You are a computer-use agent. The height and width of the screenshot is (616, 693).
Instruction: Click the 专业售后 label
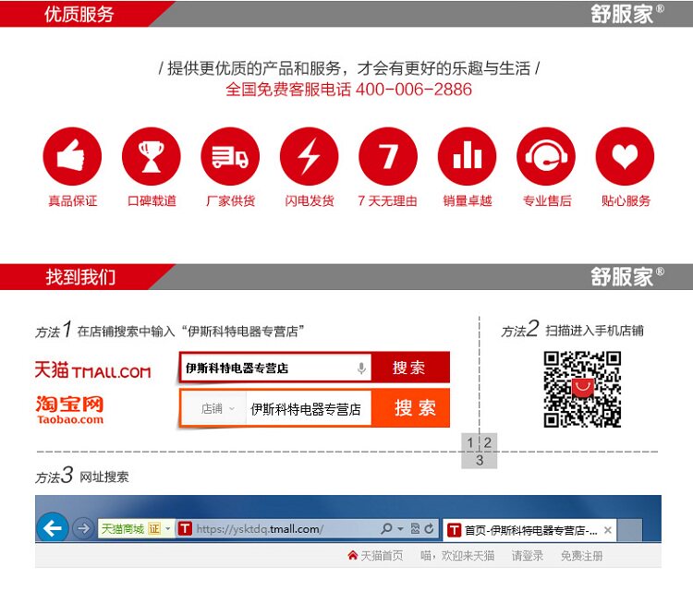547,201
